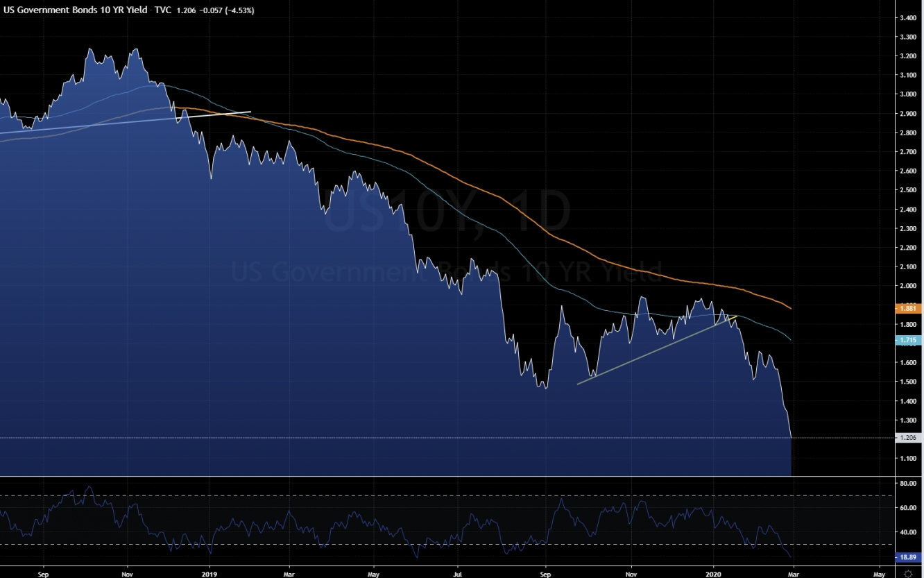Click the 18.89 RSI value label
Image resolution: width=924 pixels, height=578 pixels.
909,557
